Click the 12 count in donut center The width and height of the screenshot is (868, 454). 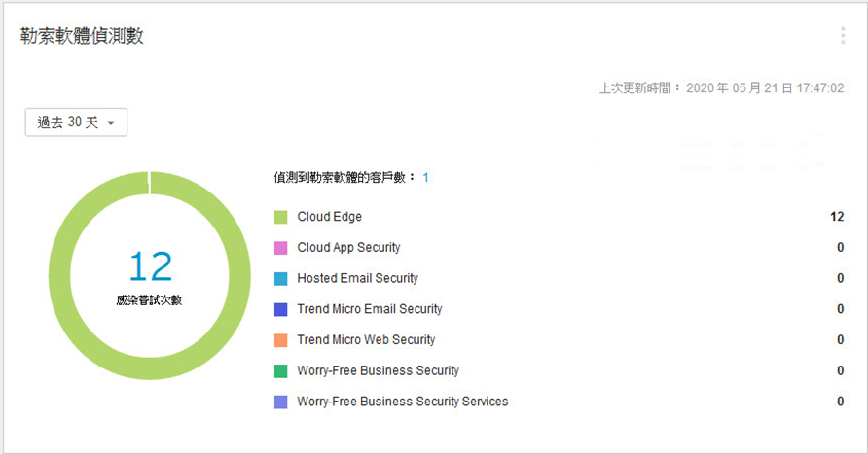150,266
